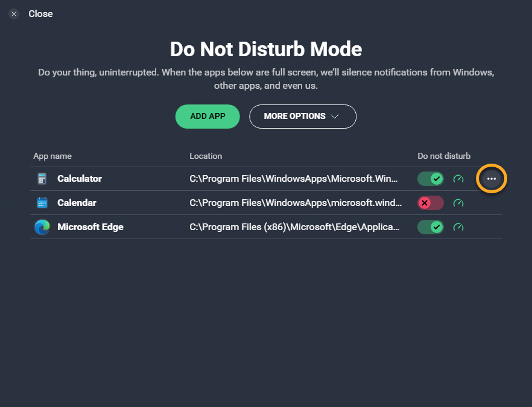The image size is (532, 407).
Task: Click the Microsoft Edge app icon
Action: pos(42,227)
